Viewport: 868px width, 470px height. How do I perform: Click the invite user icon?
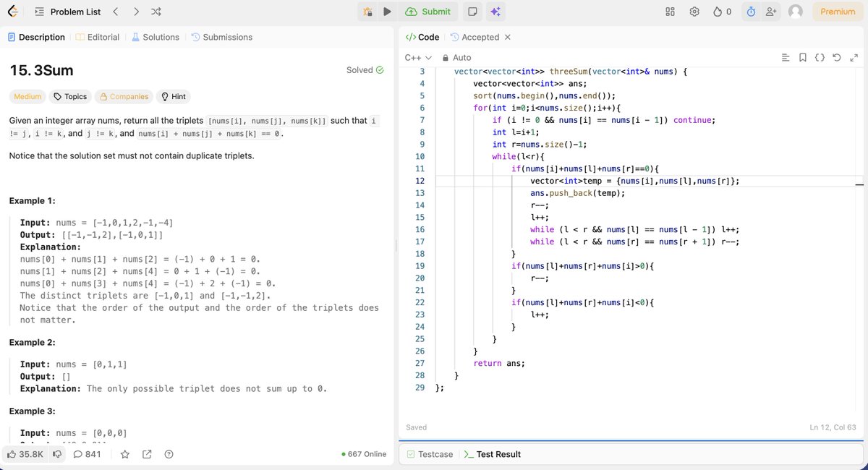tap(771, 12)
